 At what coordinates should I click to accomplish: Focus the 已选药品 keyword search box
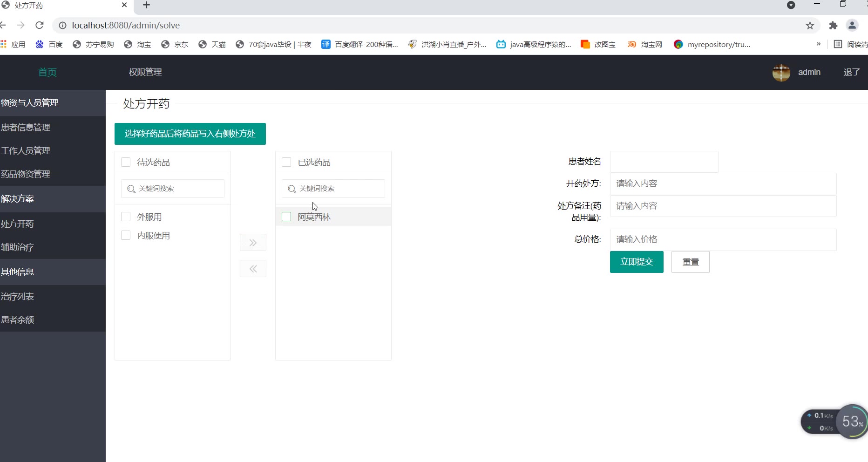pyautogui.click(x=333, y=189)
